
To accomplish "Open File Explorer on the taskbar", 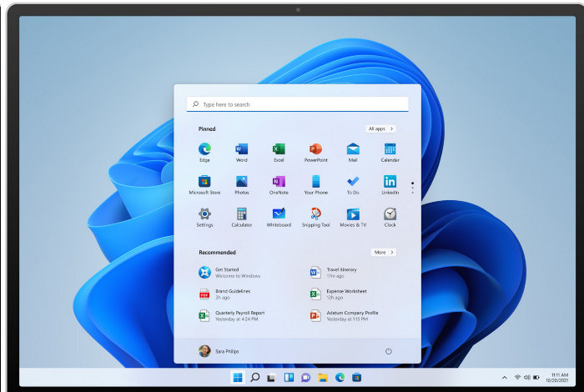I will click(323, 378).
